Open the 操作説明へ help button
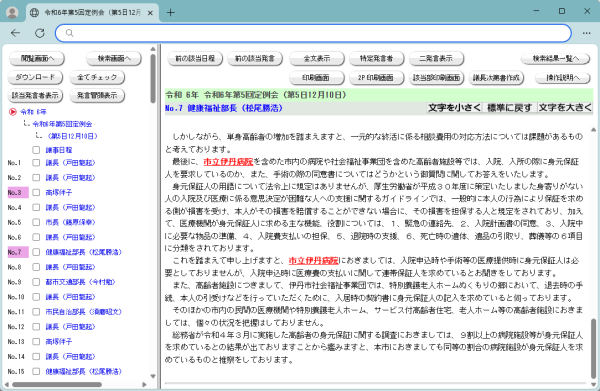The image size is (600, 391). pos(562,78)
